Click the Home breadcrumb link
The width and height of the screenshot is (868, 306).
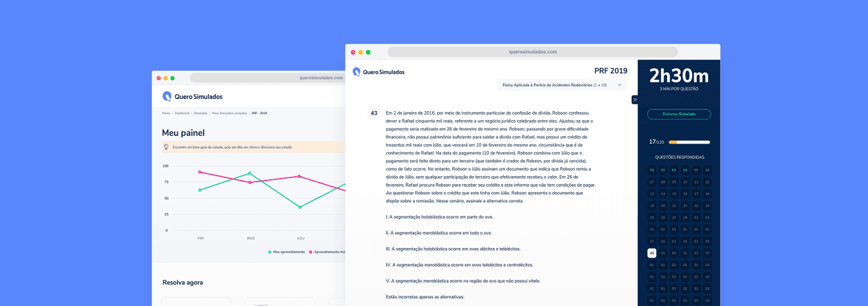click(166, 113)
